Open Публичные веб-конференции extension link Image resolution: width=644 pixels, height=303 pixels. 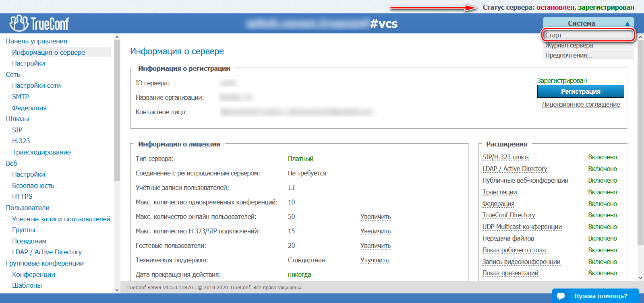coord(525,180)
